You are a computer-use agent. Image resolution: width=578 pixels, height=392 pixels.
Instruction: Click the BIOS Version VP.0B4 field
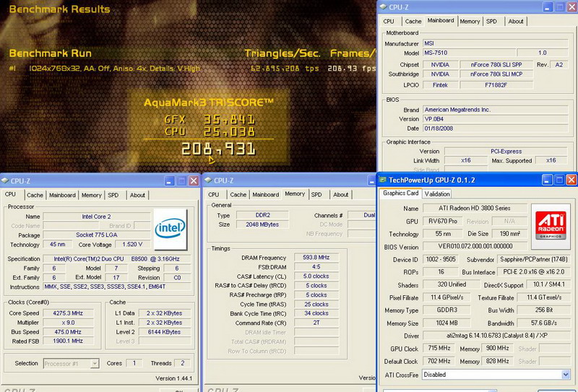[496, 119]
